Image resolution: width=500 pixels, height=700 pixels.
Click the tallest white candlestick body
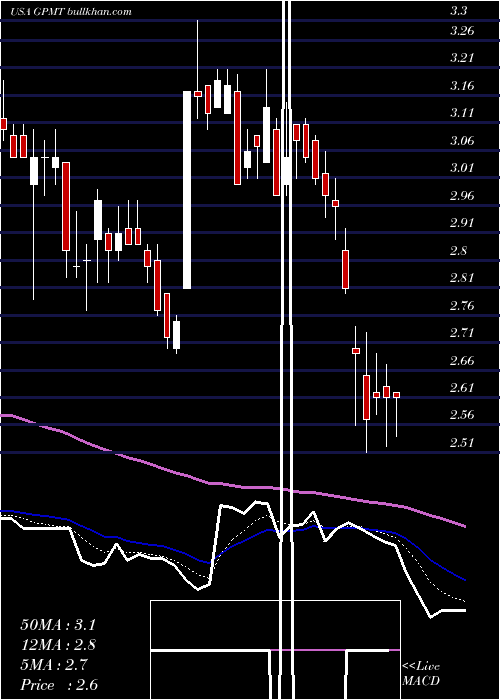coord(187,190)
